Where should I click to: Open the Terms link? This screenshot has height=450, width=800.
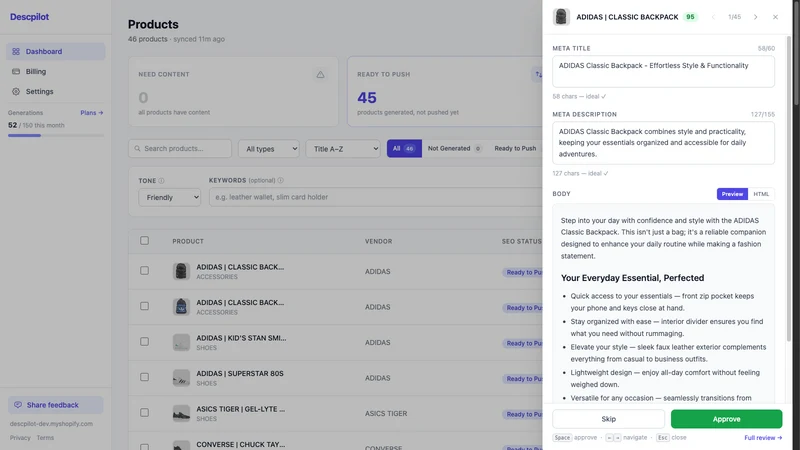[45, 438]
